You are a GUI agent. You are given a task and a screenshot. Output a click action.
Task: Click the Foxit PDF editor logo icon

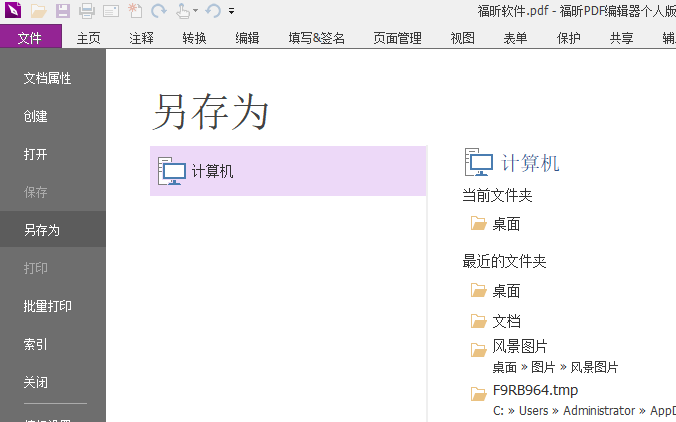(x=13, y=10)
